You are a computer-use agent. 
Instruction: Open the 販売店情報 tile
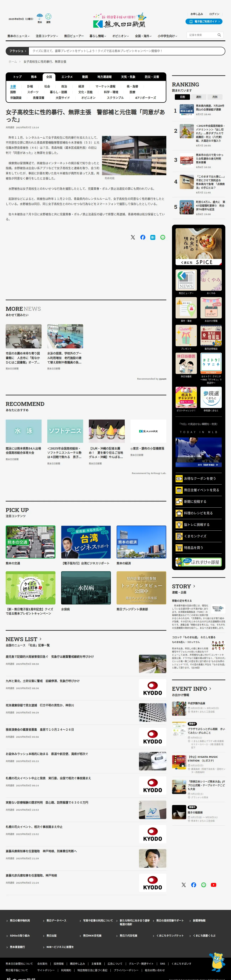pyautogui.click(x=211, y=336)
